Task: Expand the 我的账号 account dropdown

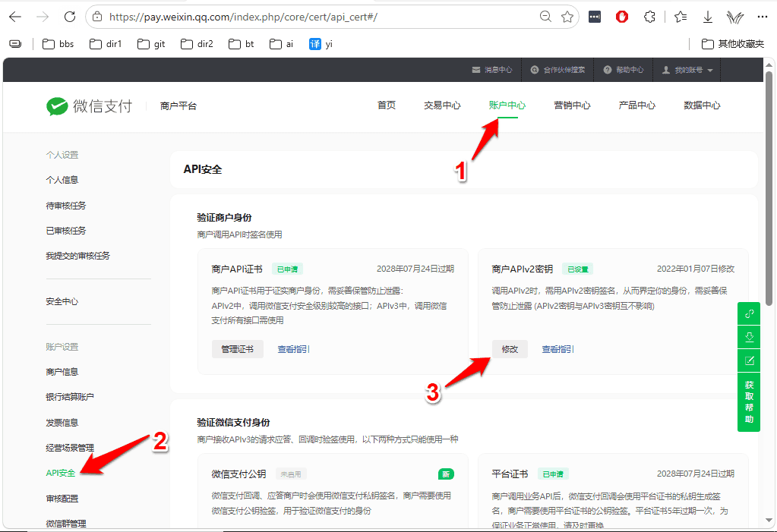Action: coord(687,70)
